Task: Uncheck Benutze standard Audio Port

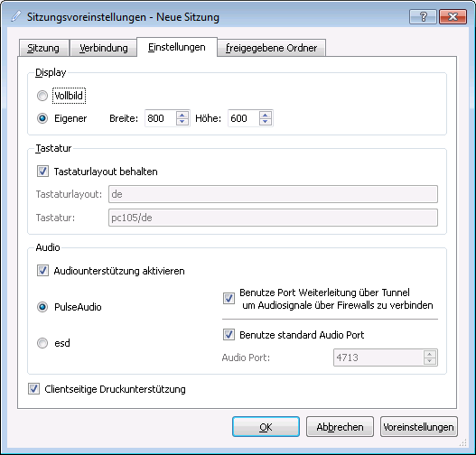Action: click(x=229, y=335)
